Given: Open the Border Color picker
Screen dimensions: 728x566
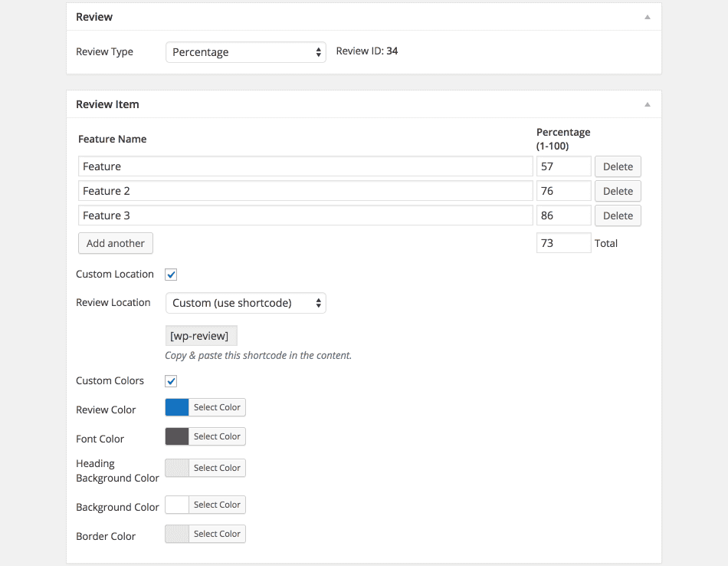Looking at the screenshot, I should pyautogui.click(x=218, y=534).
